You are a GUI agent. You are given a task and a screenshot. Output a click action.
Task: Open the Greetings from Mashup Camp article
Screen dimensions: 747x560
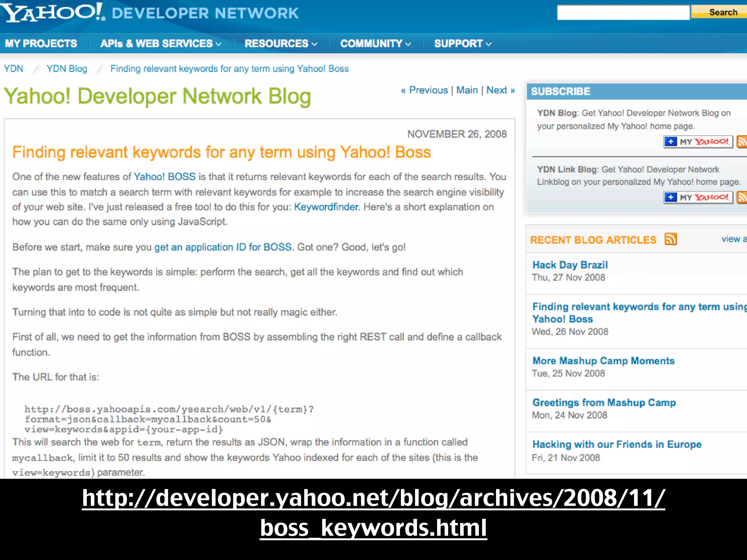[x=604, y=402]
